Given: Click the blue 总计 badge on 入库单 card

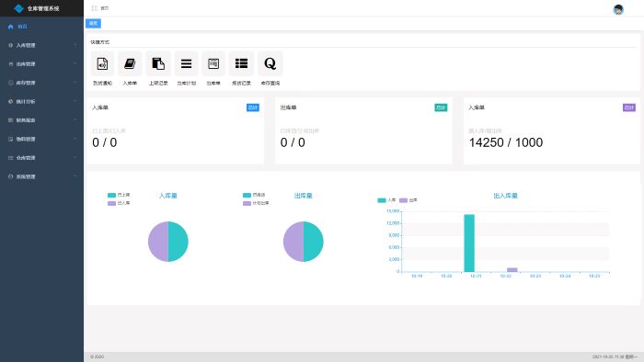Looking at the screenshot, I should pyautogui.click(x=253, y=107).
